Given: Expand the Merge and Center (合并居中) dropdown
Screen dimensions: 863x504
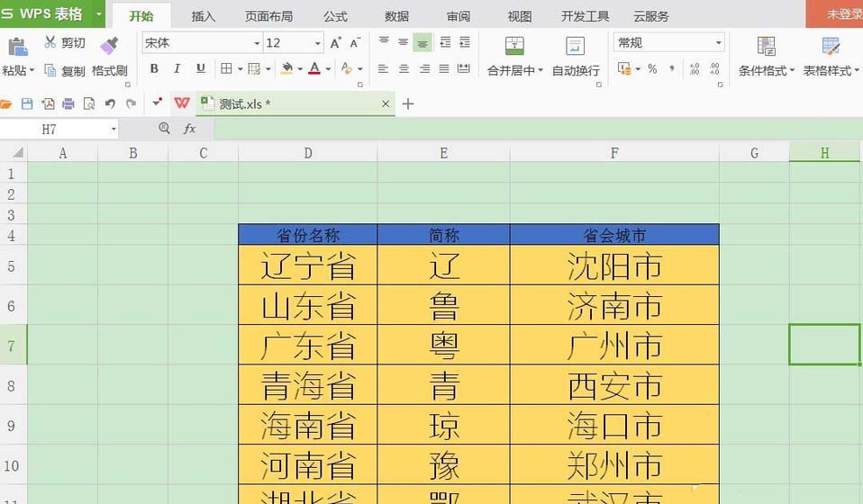Looking at the screenshot, I should click(541, 70).
